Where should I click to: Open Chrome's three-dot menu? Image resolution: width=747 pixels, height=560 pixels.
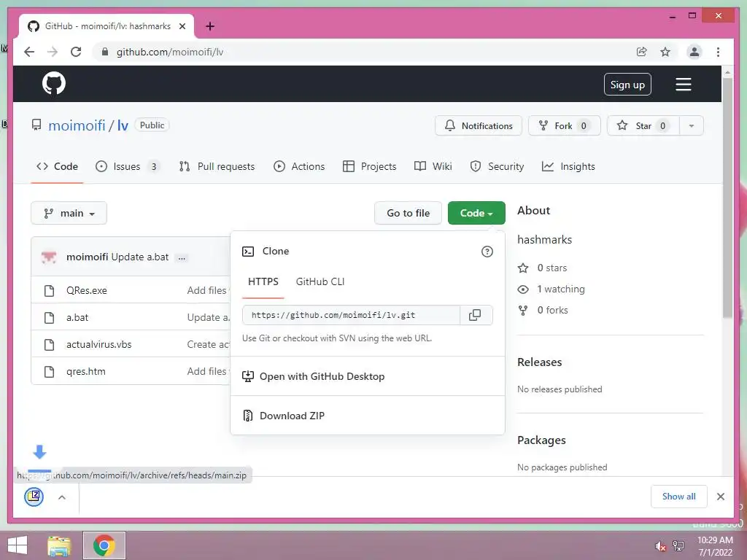pyautogui.click(x=718, y=52)
